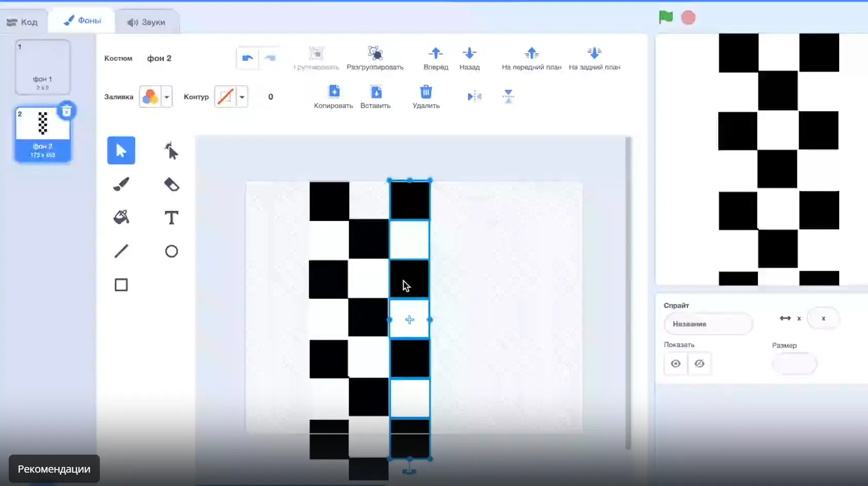868x486 pixels.
Task: Pick the Fill bucket tool
Action: 121,218
